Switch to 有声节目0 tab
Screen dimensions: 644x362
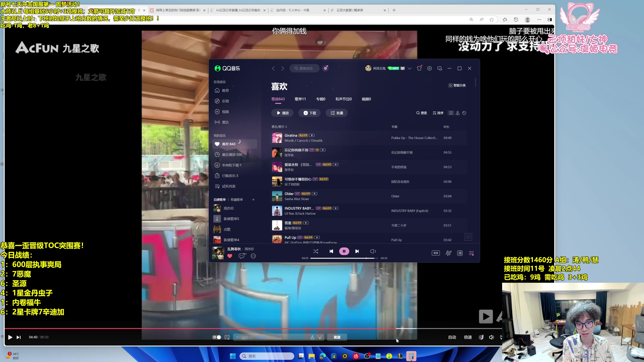[343, 99]
